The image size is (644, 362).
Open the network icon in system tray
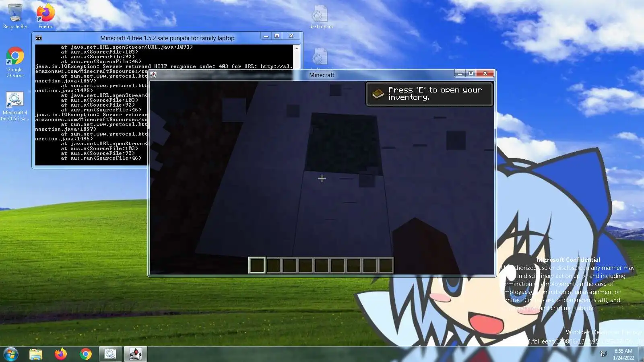pos(603,354)
